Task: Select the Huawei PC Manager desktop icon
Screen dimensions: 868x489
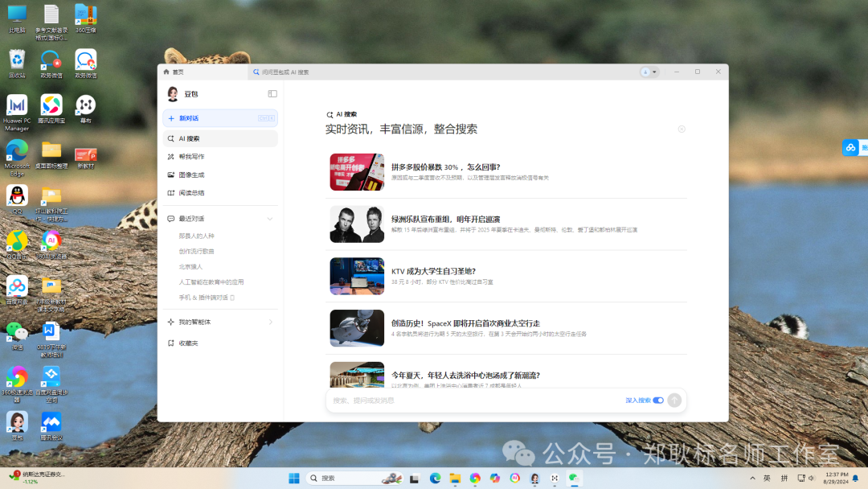Action: [17, 113]
